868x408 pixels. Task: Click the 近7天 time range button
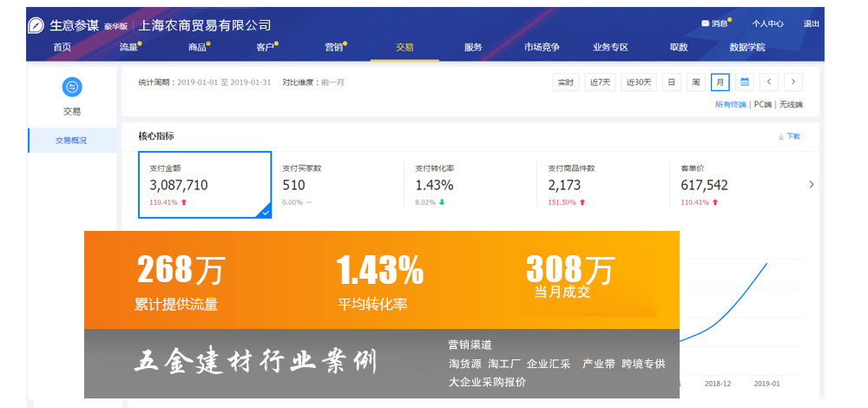(601, 82)
